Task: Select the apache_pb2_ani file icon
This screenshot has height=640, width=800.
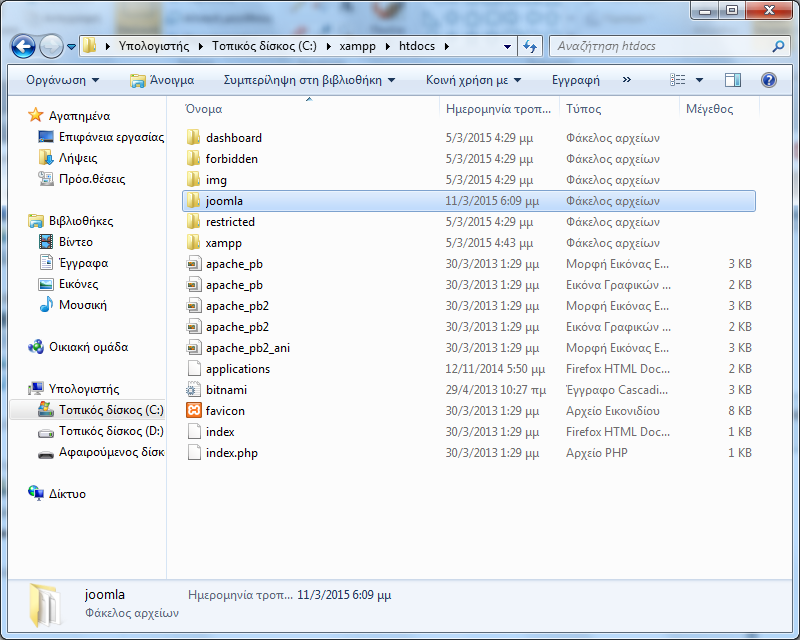Action: (193, 348)
